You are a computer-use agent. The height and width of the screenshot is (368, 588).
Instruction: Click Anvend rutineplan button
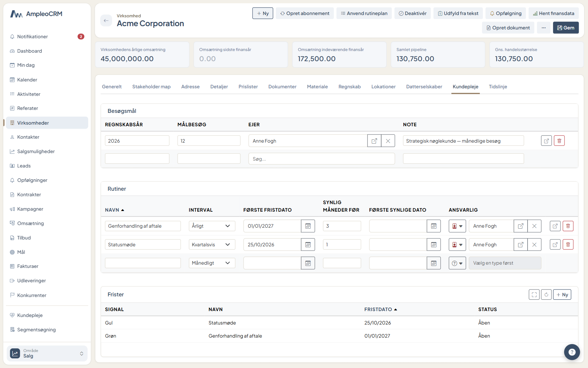(364, 13)
